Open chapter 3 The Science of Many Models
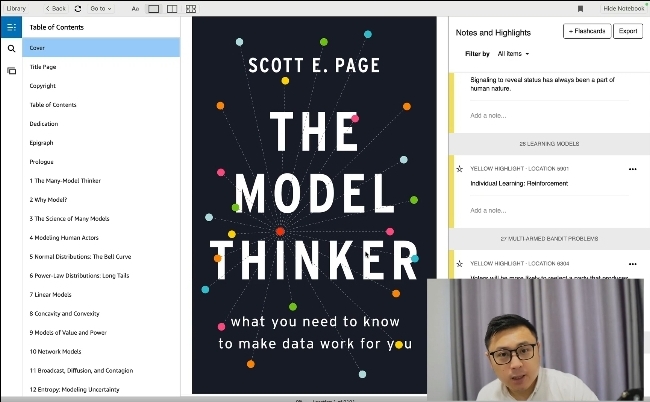This screenshot has height=402, width=650. tap(101, 219)
